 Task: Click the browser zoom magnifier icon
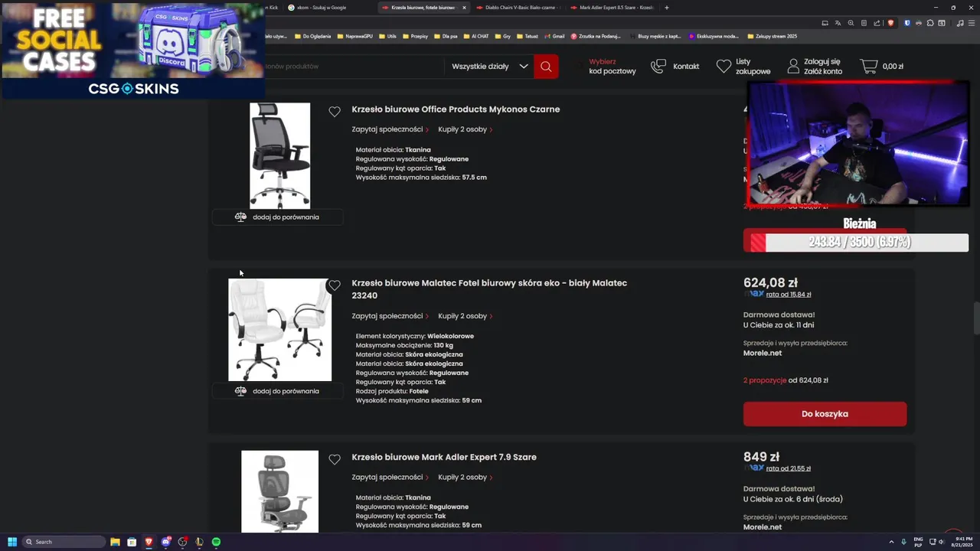click(x=851, y=23)
